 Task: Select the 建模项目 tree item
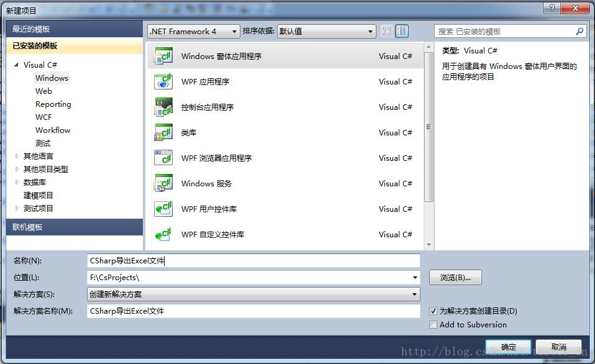pyautogui.click(x=38, y=196)
